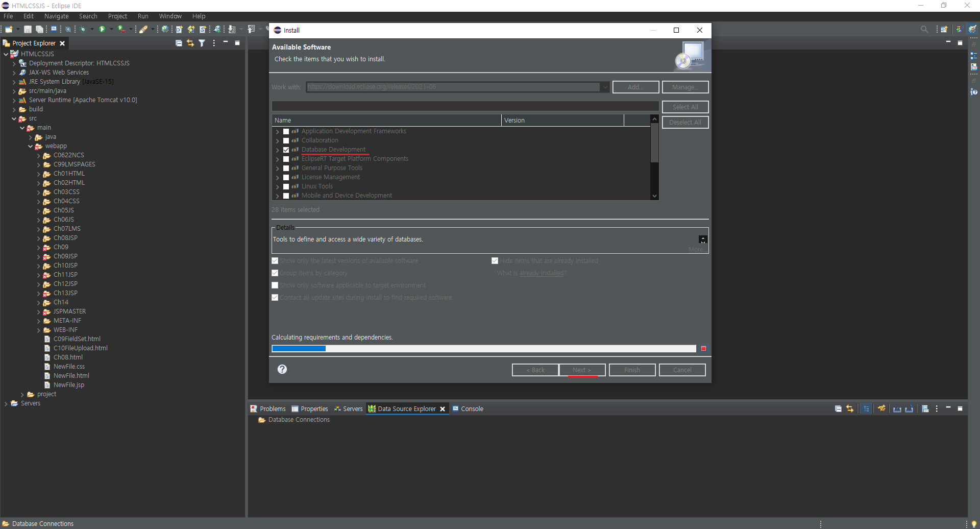The image size is (980, 529).
Task: Check the General Purpose Tools checkbox
Action: point(286,169)
